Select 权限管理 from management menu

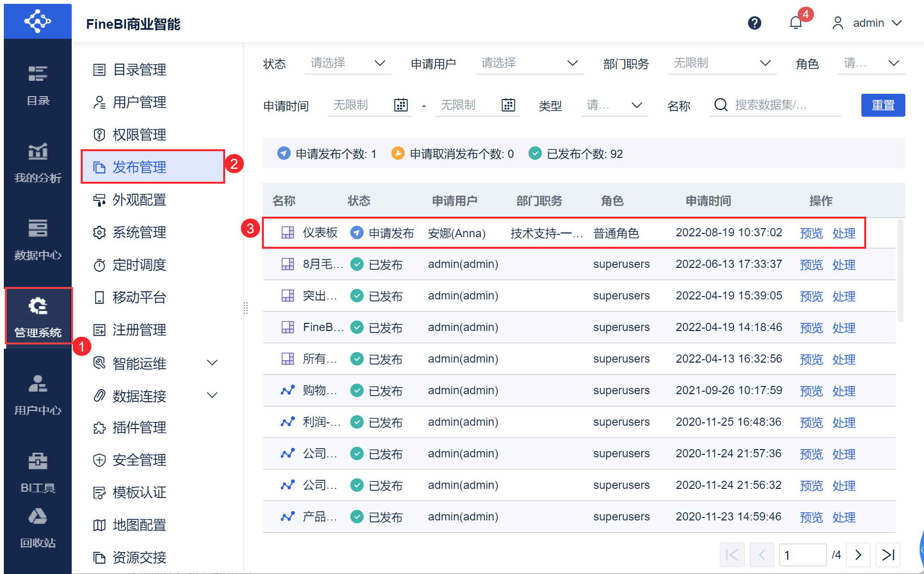pos(139,135)
